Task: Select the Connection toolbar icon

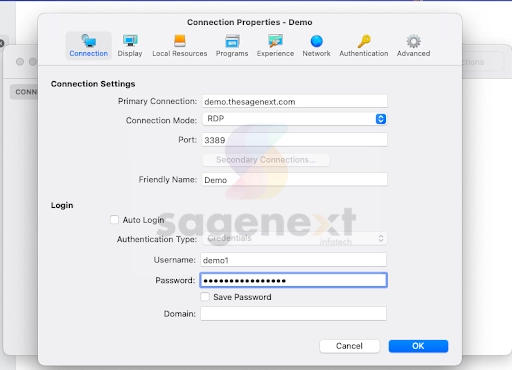Action: coord(89,46)
